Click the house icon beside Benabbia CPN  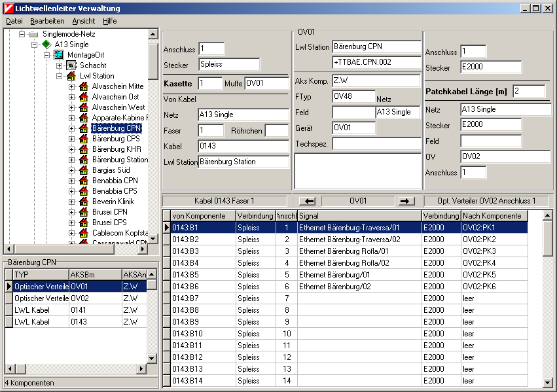tap(84, 181)
